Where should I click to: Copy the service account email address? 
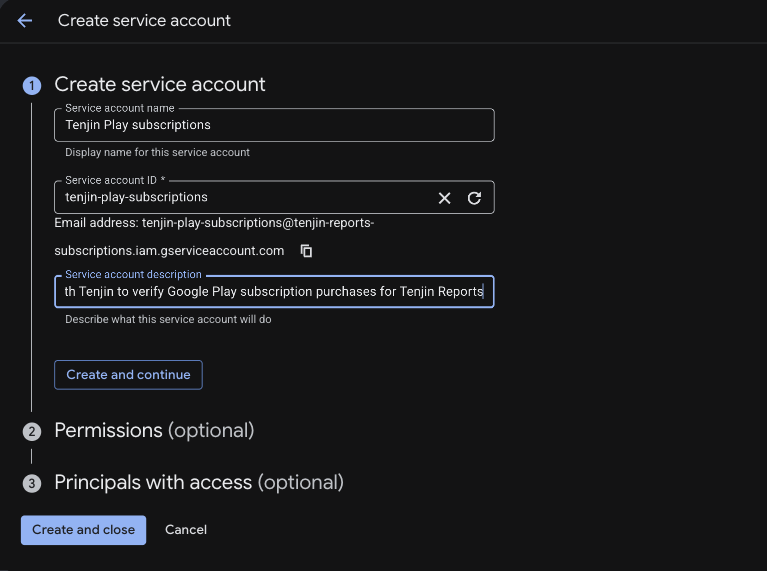(x=306, y=251)
